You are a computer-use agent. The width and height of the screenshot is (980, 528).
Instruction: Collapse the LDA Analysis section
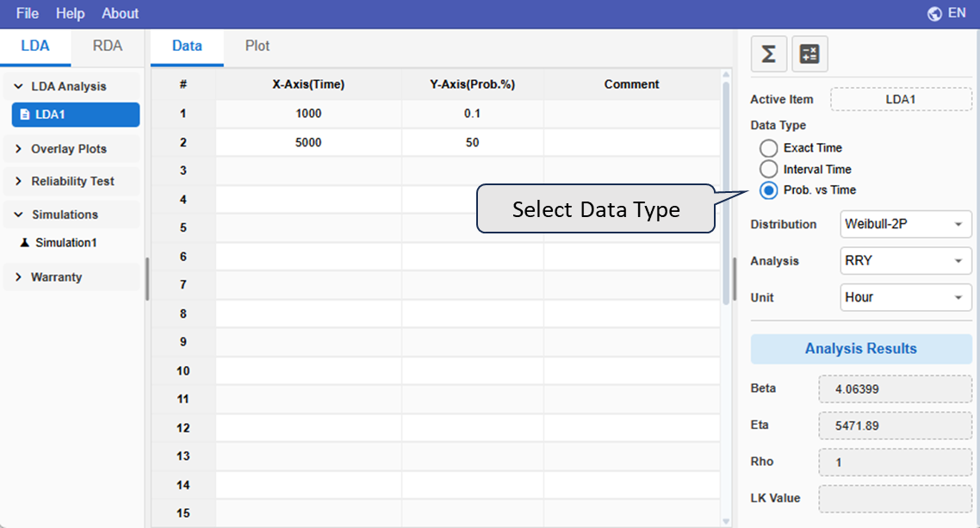coord(18,86)
